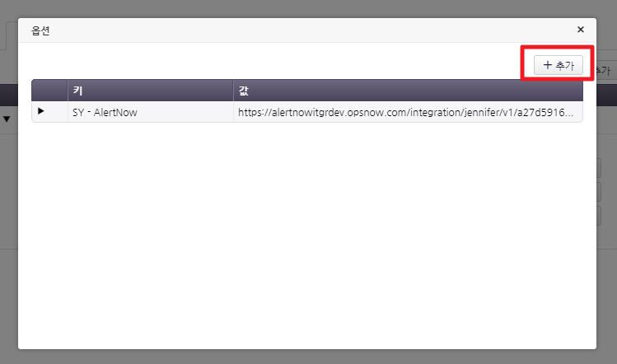Click the dark header bar behind dialog's left
The image size is (617, 364).
click(8, 94)
